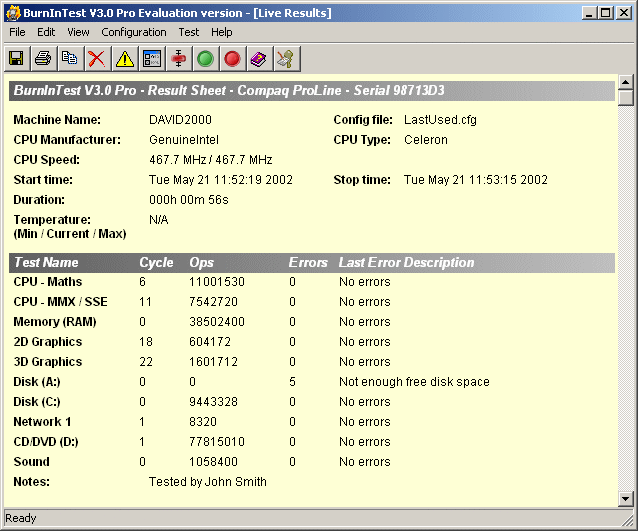The width and height of the screenshot is (638, 531).
Task: Click the vertical scrollbar down arrow
Action: tap(625, 498)
